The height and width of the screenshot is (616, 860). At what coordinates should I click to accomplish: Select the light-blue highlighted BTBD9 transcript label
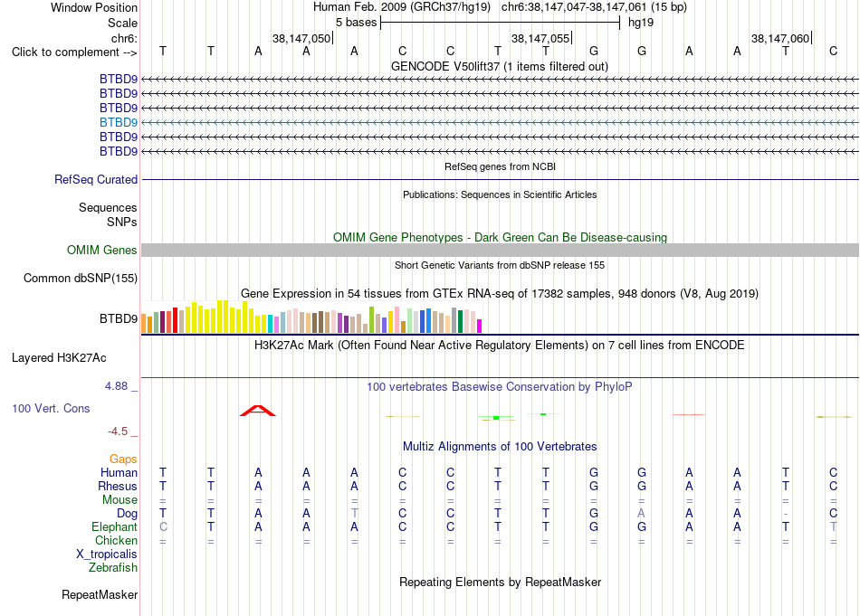[x=119, y=122]
